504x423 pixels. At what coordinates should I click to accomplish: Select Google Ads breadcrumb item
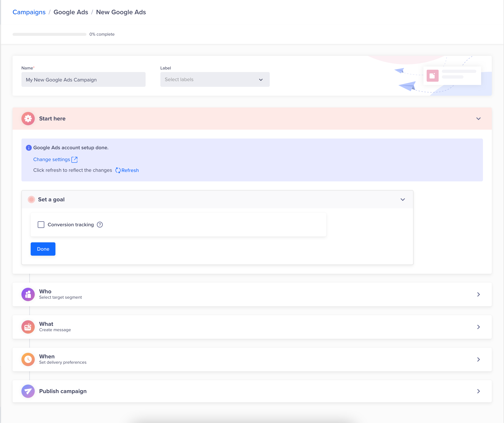coord(71,12)
